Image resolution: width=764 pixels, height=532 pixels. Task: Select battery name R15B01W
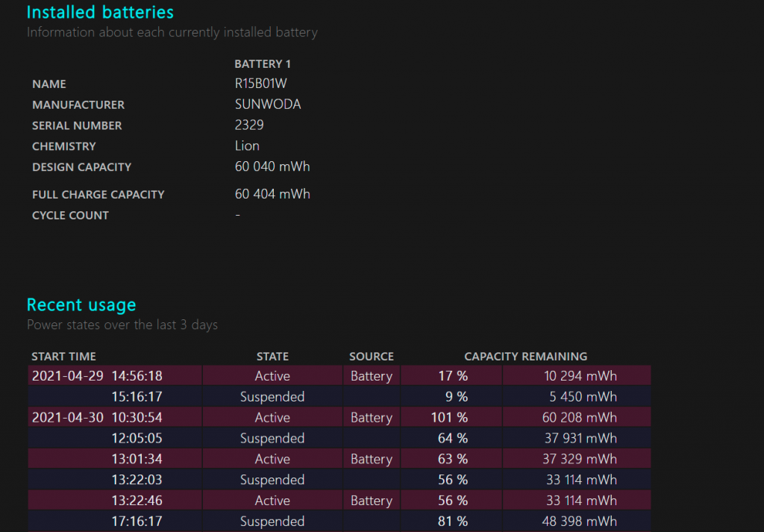pyautogui.click(x=260, y=84)
